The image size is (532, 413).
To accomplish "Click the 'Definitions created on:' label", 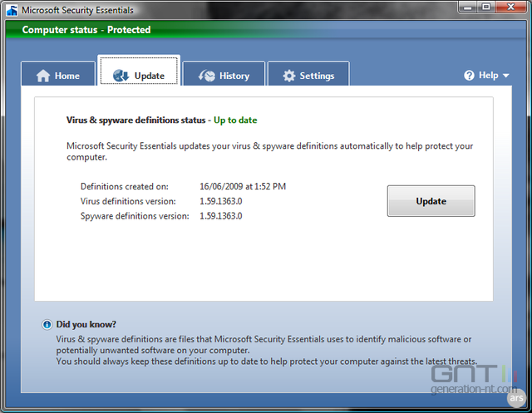I will pyautogui.click(x=124, y=186).
